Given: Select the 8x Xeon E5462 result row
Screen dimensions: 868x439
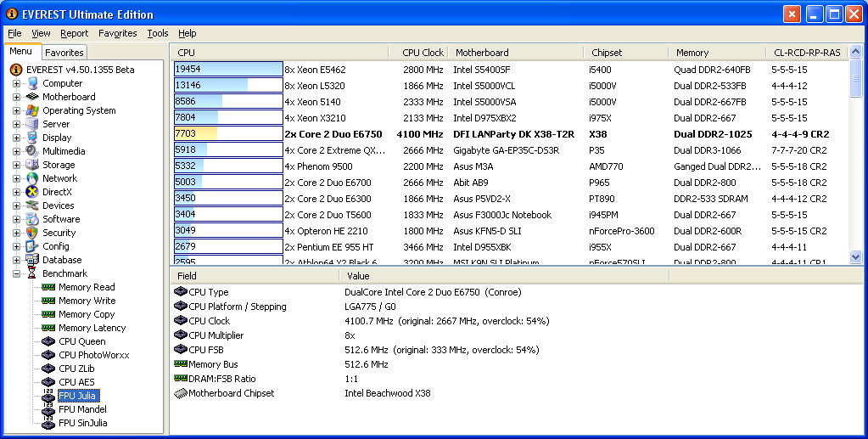Looking at the screenshot, I should [511, 70].
